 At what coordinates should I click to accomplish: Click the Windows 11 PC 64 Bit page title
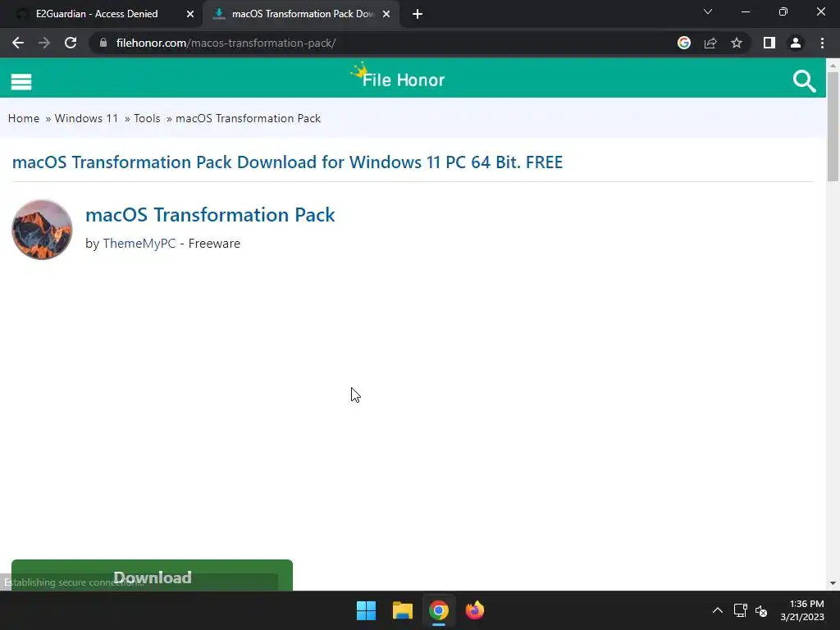(x=287, y=162)
